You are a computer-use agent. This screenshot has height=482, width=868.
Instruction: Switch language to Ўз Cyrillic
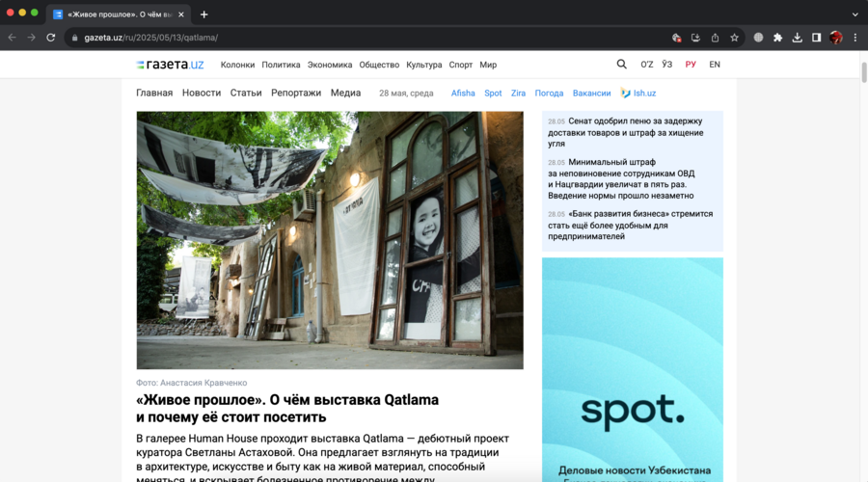tap(667, 65)
